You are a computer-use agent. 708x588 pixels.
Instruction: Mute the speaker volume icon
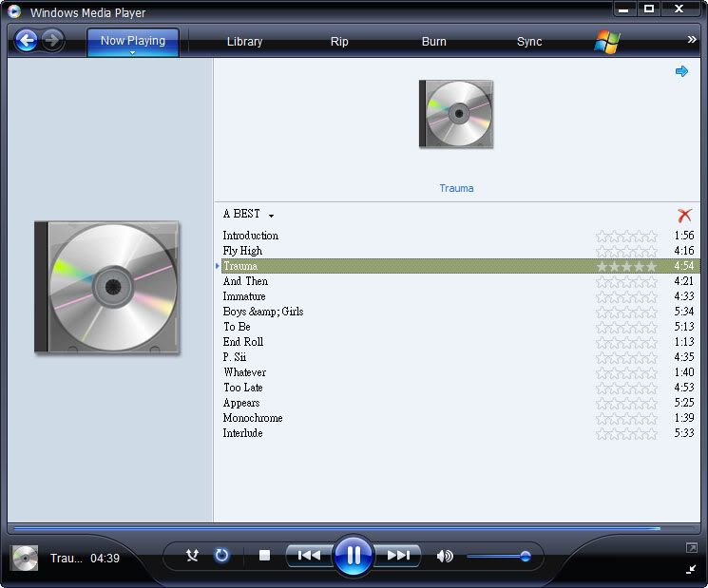[x=444, y=556]
